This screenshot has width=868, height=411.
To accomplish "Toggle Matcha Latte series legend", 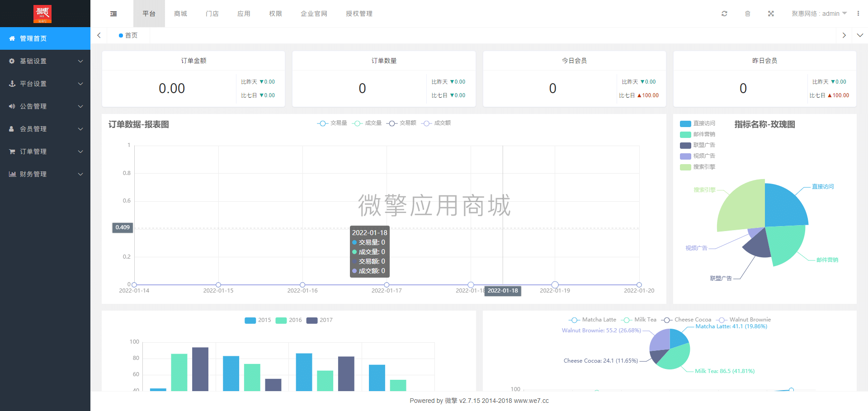I will point(592,320).
